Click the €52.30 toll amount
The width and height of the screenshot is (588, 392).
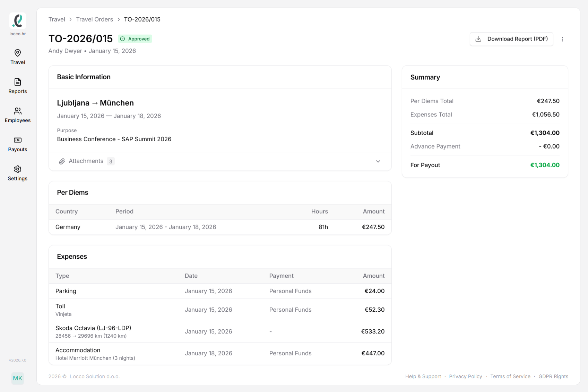pos(374,310)
